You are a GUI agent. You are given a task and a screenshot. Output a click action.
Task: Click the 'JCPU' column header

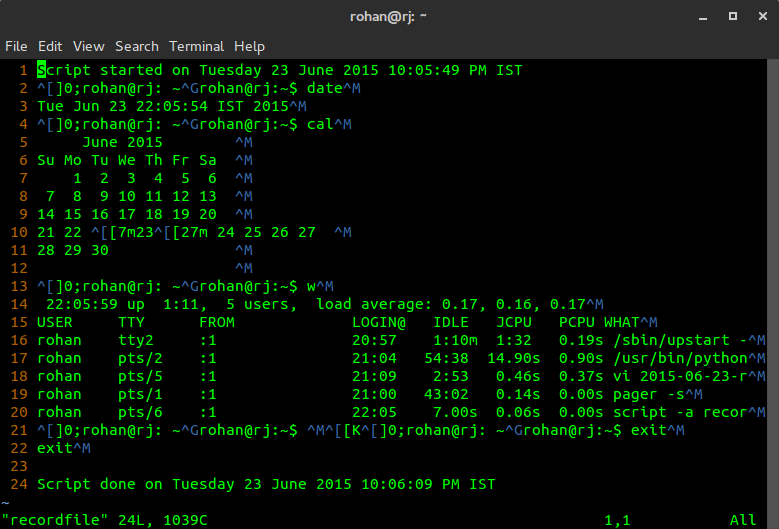[514, 322]
